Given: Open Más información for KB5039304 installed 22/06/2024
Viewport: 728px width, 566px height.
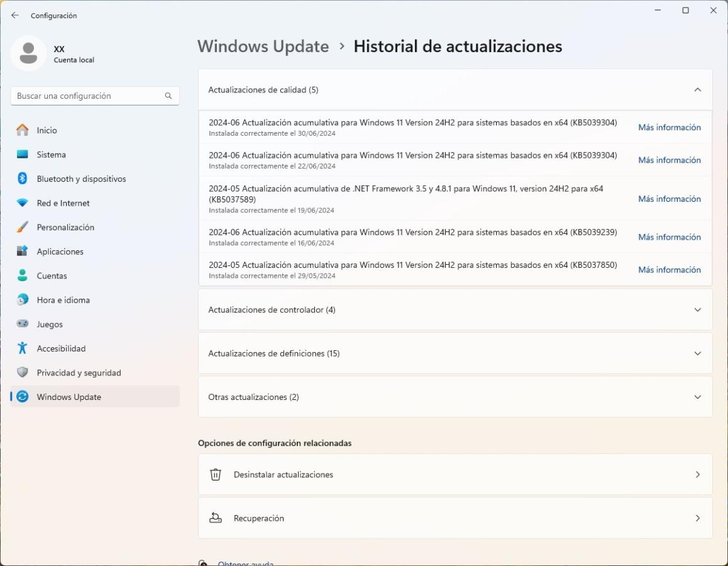Looking at the screenshot, I should coord(670,160).
